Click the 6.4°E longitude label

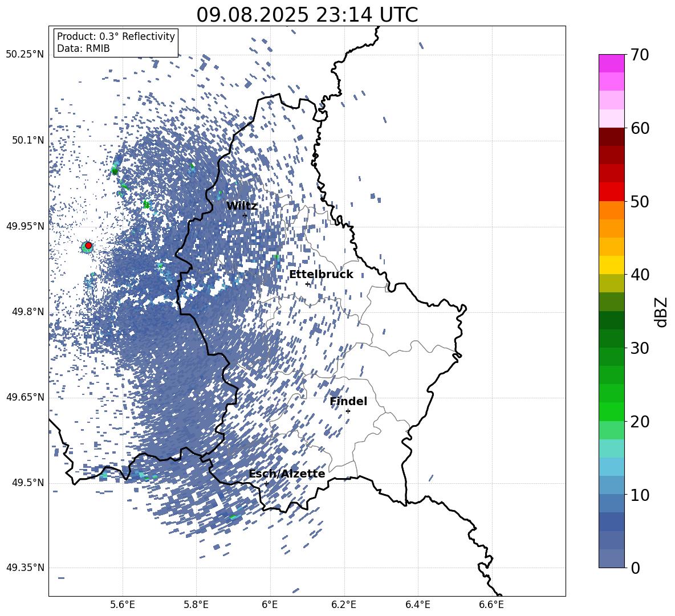pos(417,605)
